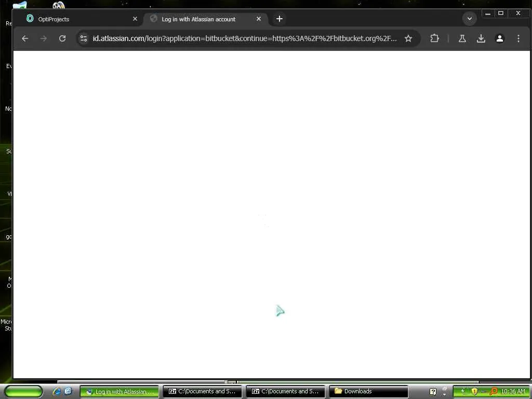This screenshot has width=532, height=399.
Task: Go back to the previous page
Action: pos(25,38)
